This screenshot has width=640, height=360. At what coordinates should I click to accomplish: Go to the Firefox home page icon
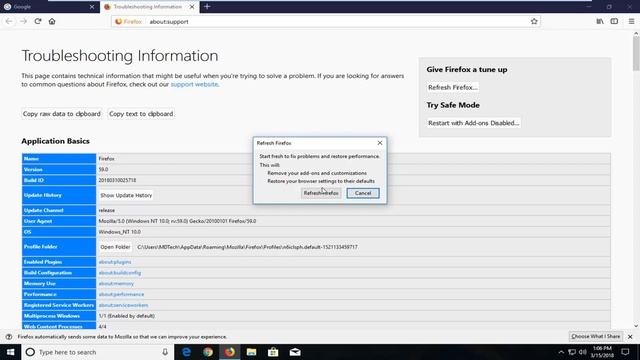pyautogui.click(x=52, y=21)
